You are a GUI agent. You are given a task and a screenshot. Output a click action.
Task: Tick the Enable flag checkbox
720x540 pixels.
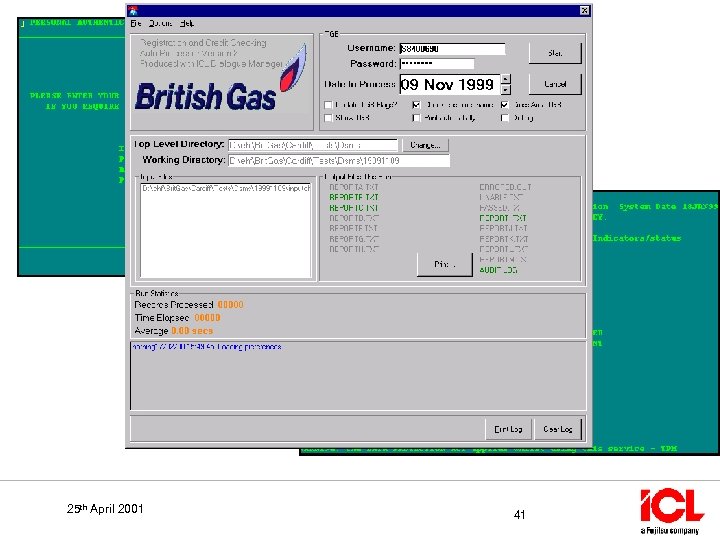click(328, 105)
